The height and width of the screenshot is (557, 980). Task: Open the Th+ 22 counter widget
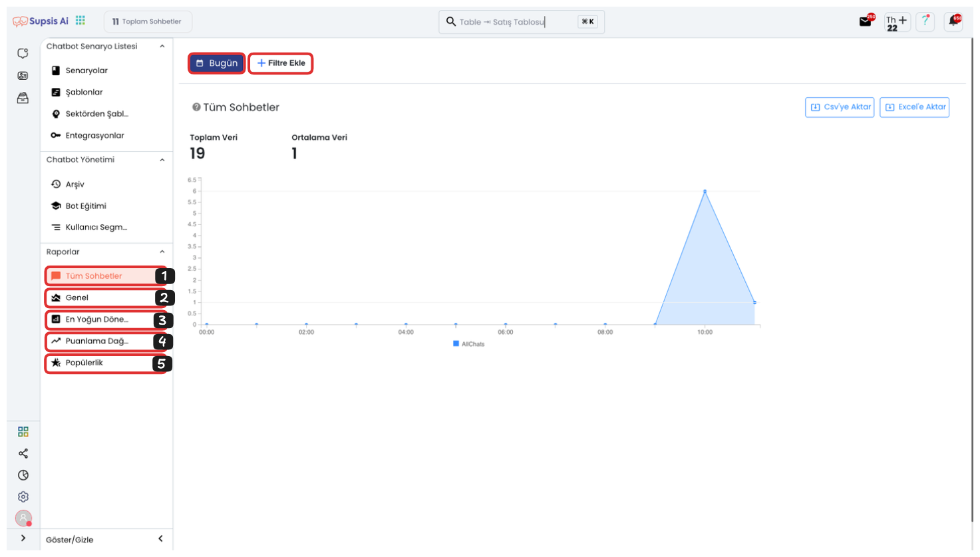point(897,23)
